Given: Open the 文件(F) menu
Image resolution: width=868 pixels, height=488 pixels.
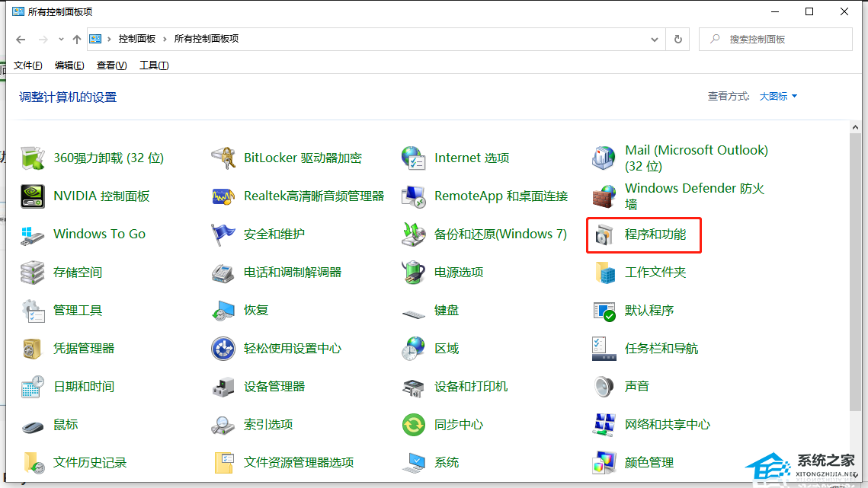Looking at the screenshot, I should 27,65.
